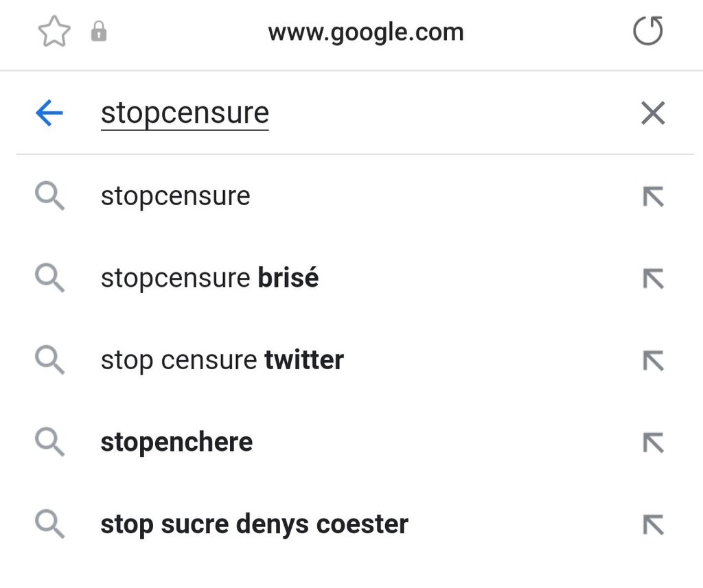
Task: Select the 'stopcensure' suggestion
Action: pos(176,196)
